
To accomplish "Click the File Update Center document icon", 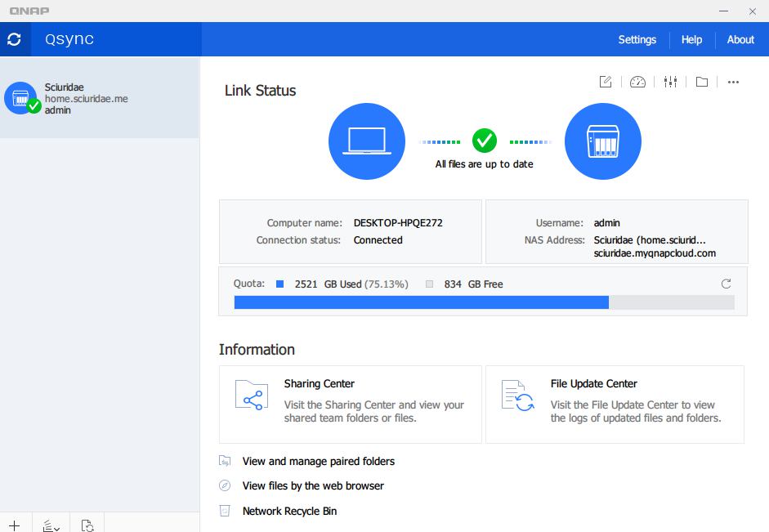I will point(518,396).
